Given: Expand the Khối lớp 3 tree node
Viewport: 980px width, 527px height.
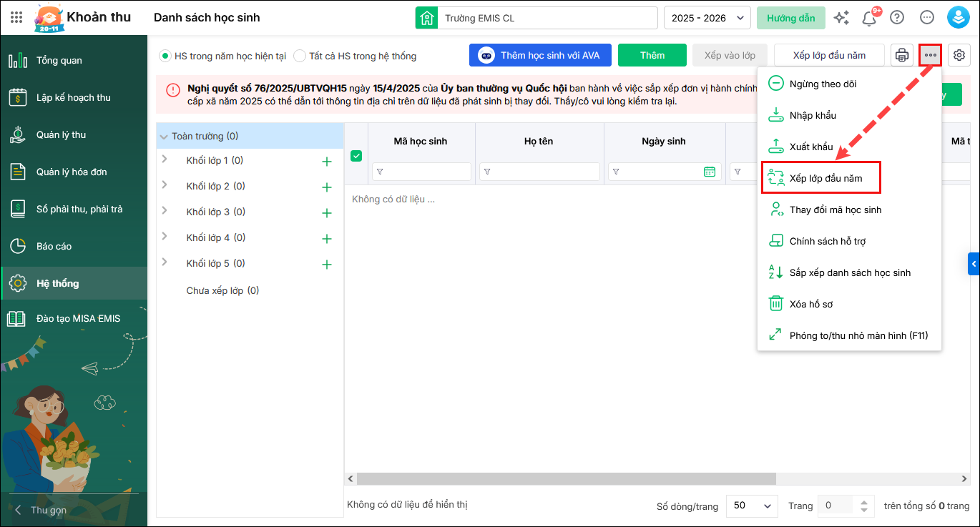Looking at the screenshot, I should click(x=165, y=211).
